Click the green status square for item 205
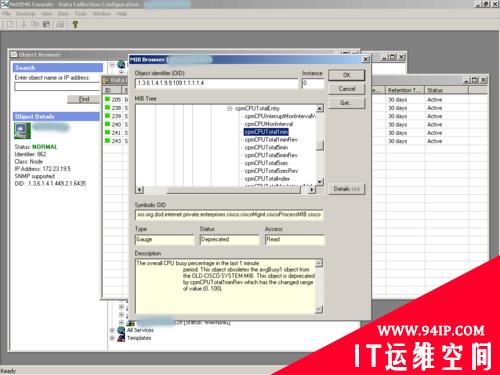Screen dimensions: 500x375 [107, 99]
